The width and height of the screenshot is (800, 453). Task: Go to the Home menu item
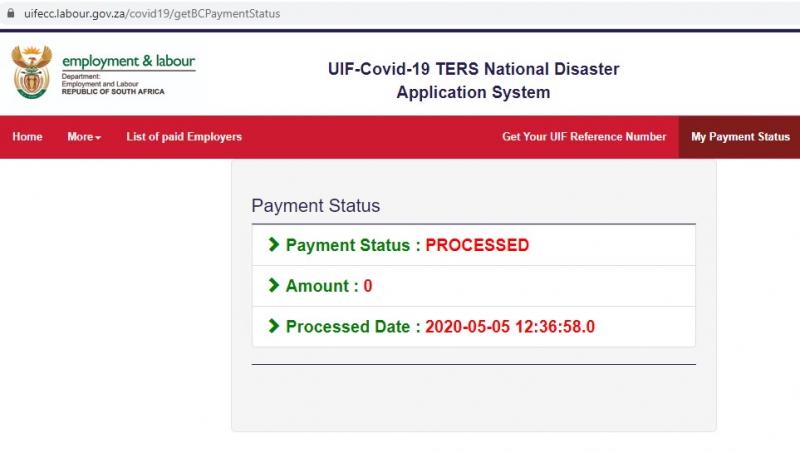point(27,137)
